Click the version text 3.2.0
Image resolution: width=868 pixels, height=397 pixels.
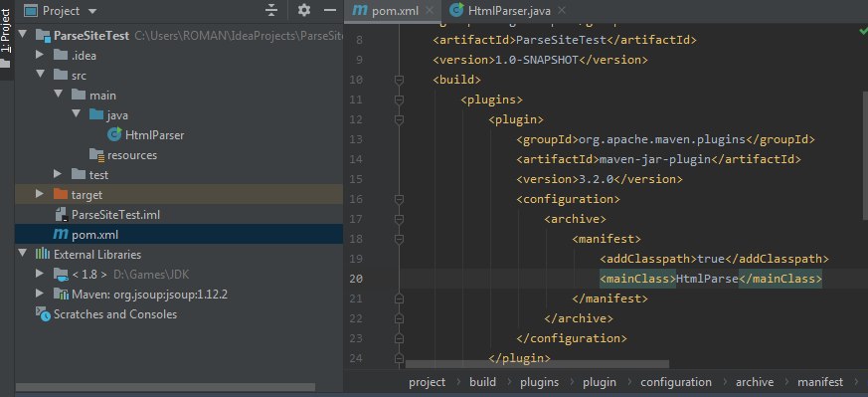pos(597,179)
